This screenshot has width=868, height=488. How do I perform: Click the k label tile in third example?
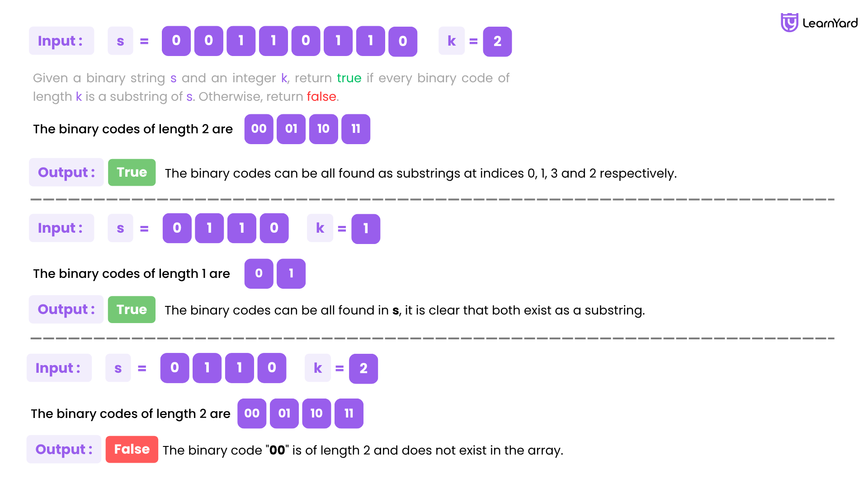tap(318, 368)
